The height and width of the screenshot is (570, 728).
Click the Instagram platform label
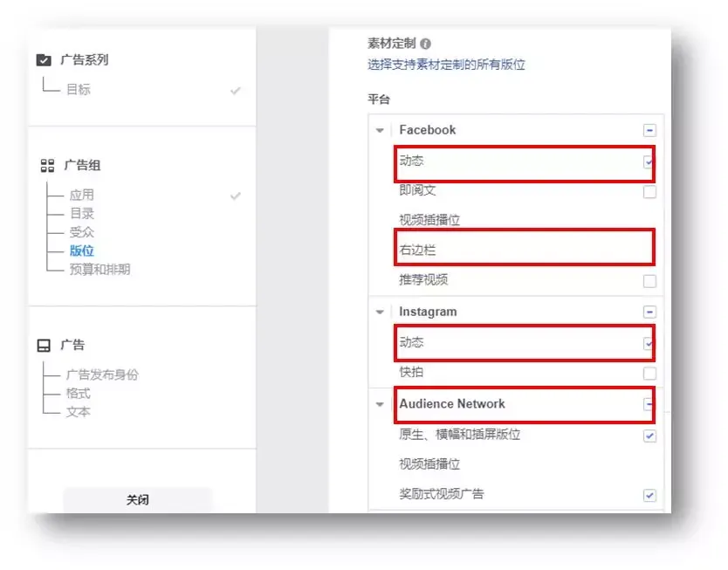[x=428, y=312]
